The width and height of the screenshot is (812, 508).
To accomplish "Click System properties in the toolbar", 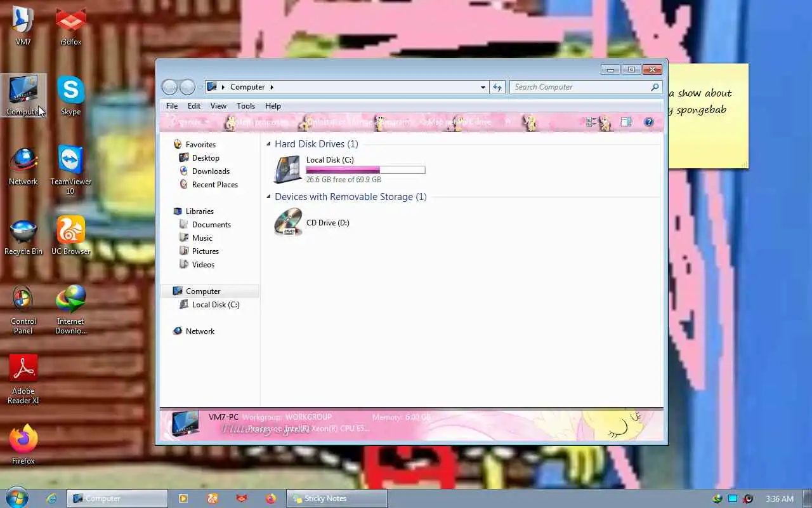I will [x=261, y=122].
